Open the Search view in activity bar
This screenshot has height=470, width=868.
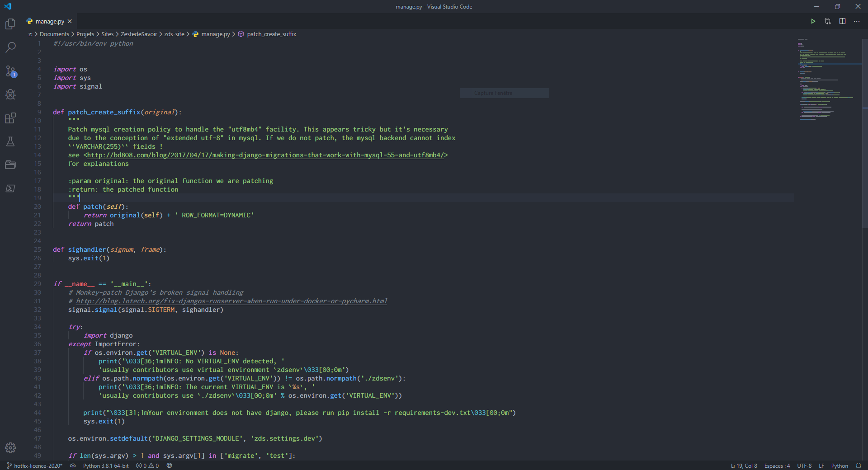(10, 47)
